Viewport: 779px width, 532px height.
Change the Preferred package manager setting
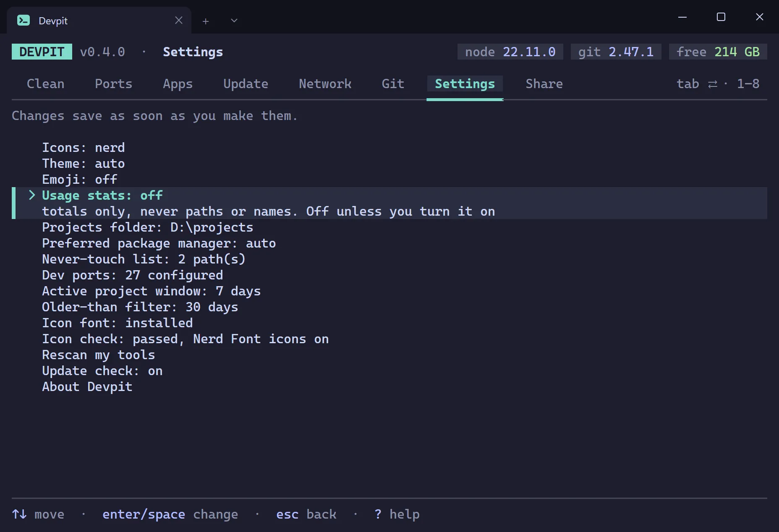(x=159, y=243)
